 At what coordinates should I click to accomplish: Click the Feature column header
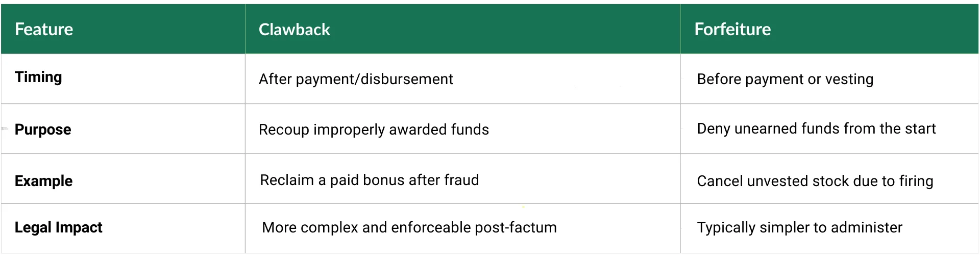coord(44,30)
